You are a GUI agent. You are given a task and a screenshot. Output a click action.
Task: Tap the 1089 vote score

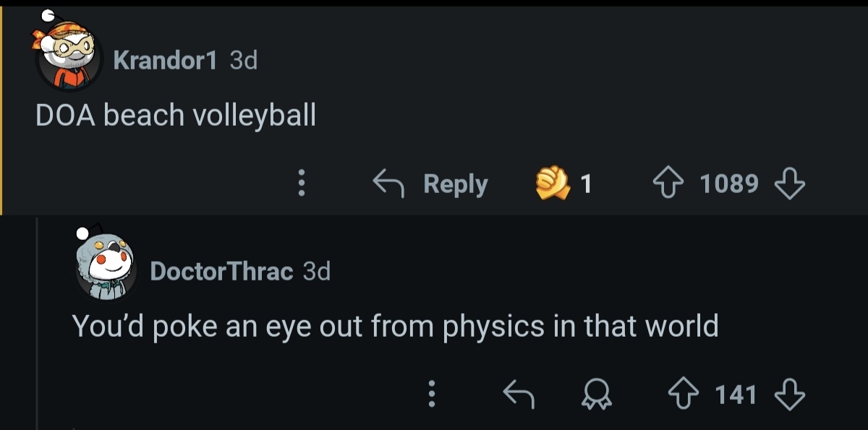[729, 184]
